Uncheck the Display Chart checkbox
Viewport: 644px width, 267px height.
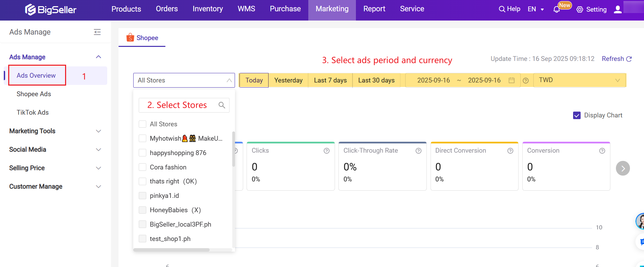[577, 115]
